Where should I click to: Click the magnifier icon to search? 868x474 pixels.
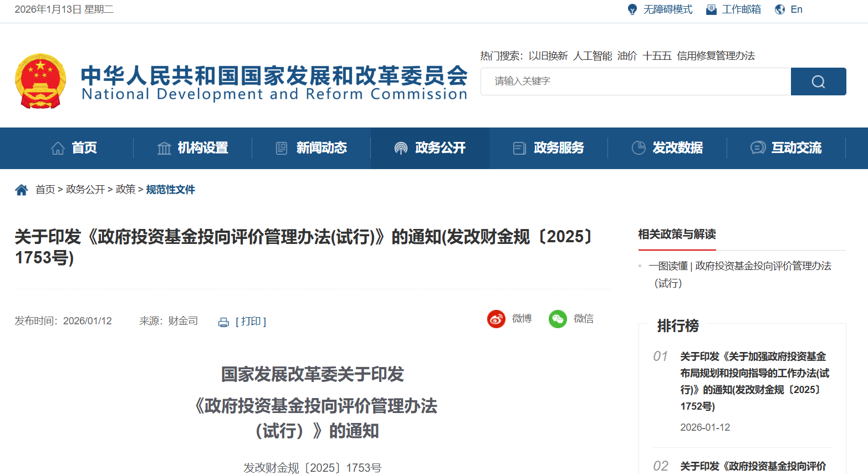coord(818,81)
